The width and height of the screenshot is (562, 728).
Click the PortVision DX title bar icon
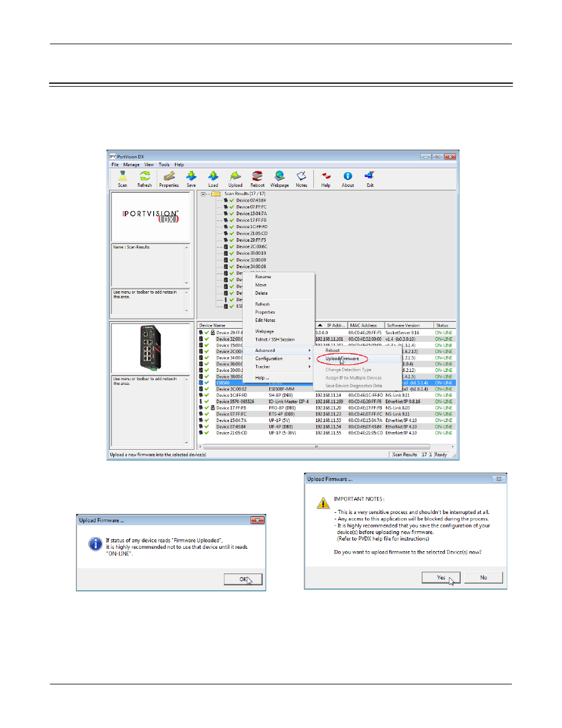113,157
